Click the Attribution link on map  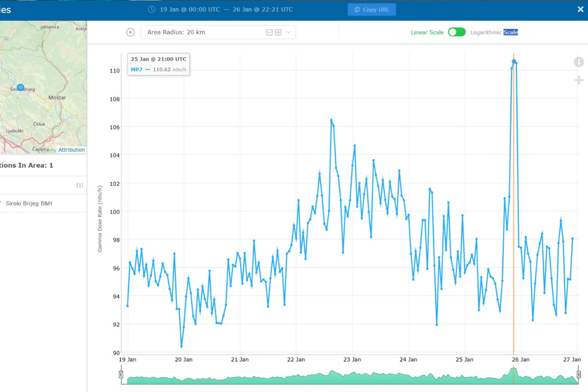[72, 150]
